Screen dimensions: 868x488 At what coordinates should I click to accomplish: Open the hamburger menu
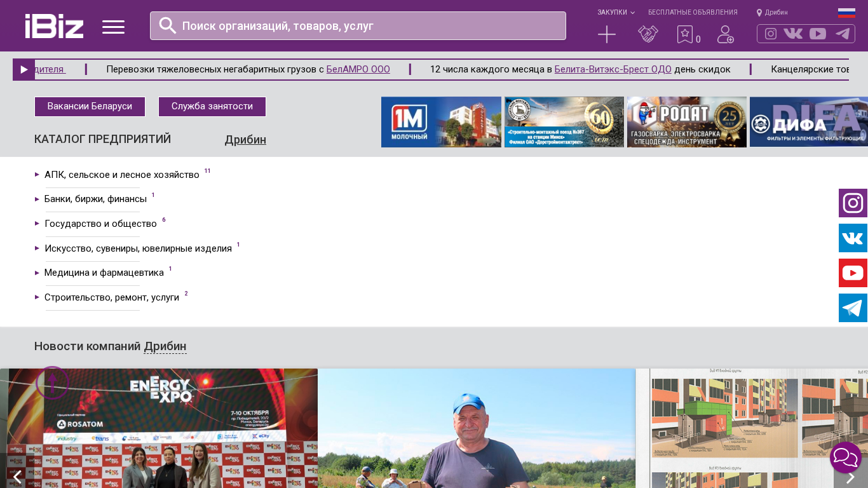pos(113,27)
